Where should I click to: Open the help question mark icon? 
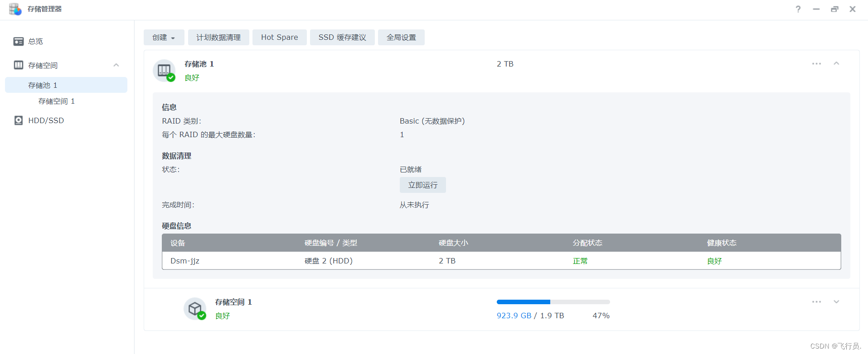pyautogui.click(x=798, y=9)
